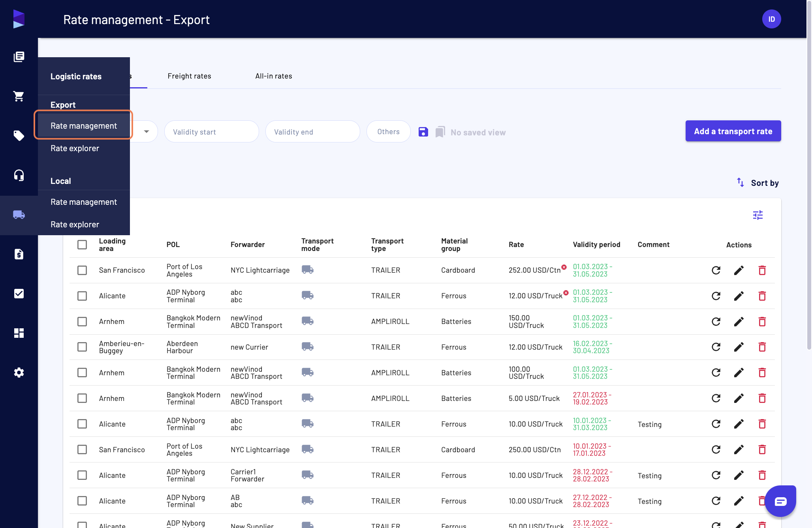Check the Amberieu-en-Buggey row checkbox
Image resolution: width=812 pixels, height=528 pixels.
click(82, 347)
